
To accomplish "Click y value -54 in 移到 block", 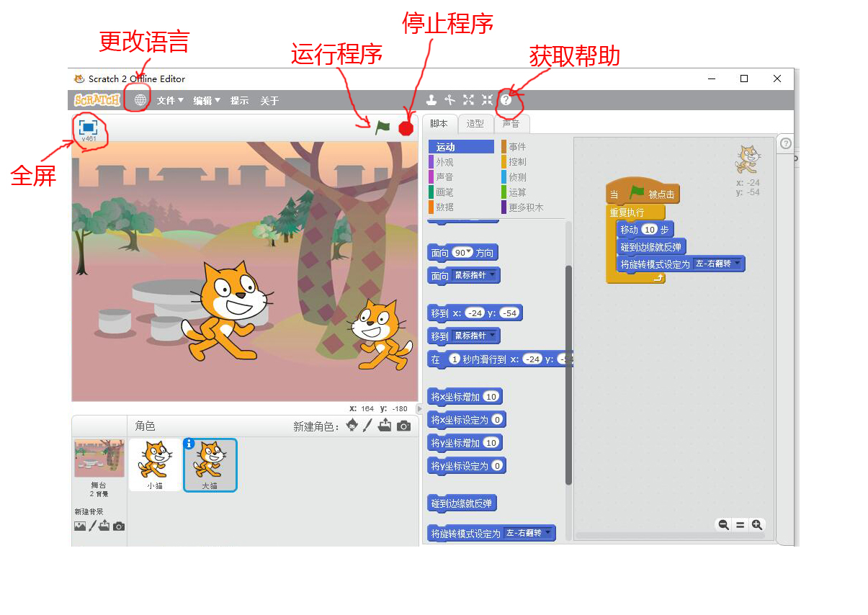I will tap(509, 313).
